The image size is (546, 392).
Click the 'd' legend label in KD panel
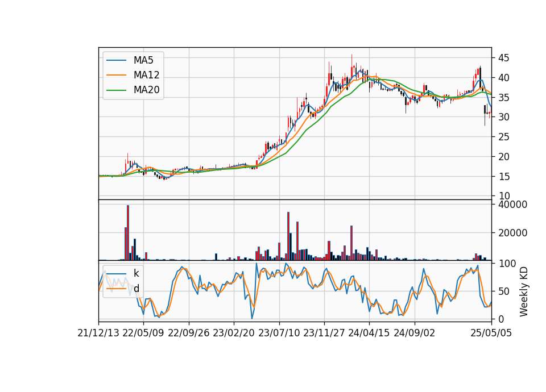coord(136,289)
